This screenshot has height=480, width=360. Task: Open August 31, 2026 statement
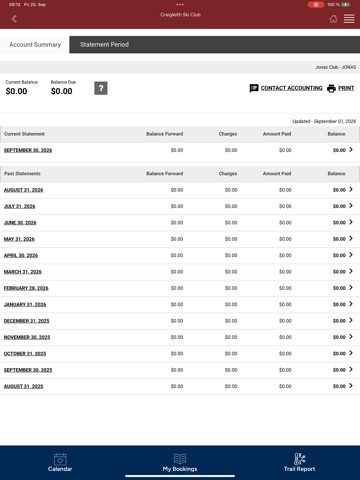tap(23, 190)
